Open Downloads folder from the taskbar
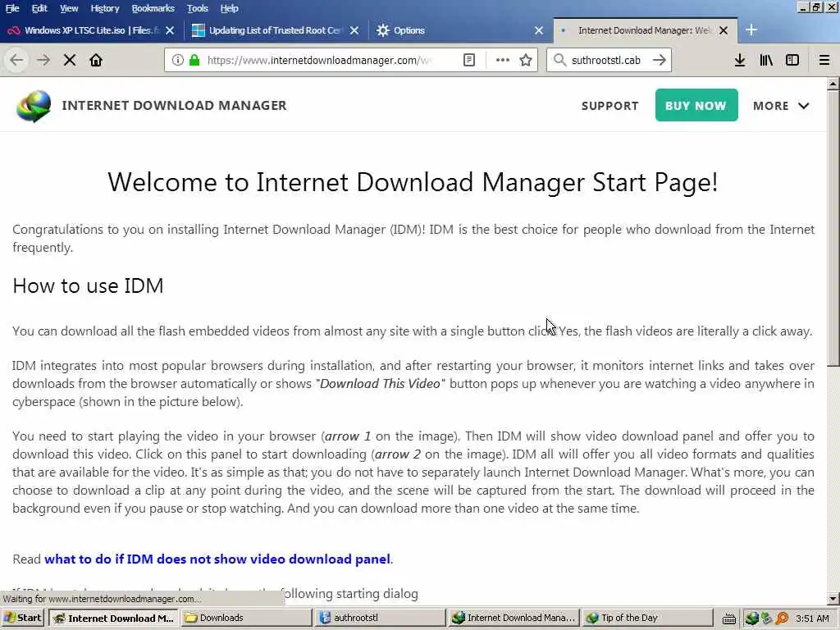The image size is (840, 630). (246, 619)
